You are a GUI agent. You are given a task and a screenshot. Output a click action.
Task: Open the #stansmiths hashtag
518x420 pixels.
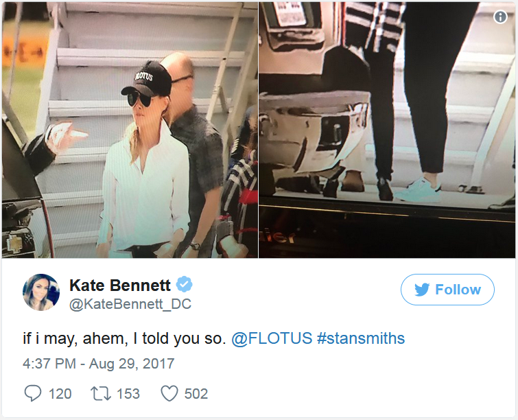[x=361, y=338]
